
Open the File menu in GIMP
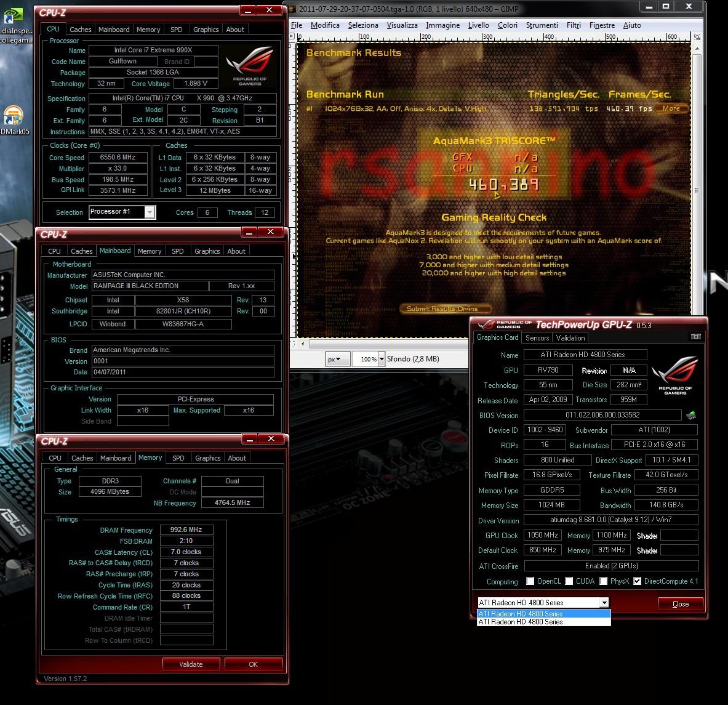click(x=296, y=25)
